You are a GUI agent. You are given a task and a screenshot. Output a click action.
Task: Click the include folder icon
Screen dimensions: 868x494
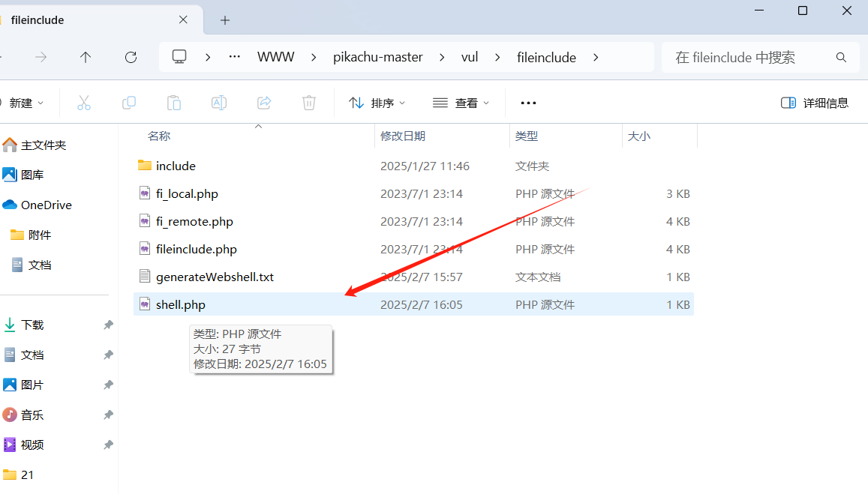coord(145,166)
